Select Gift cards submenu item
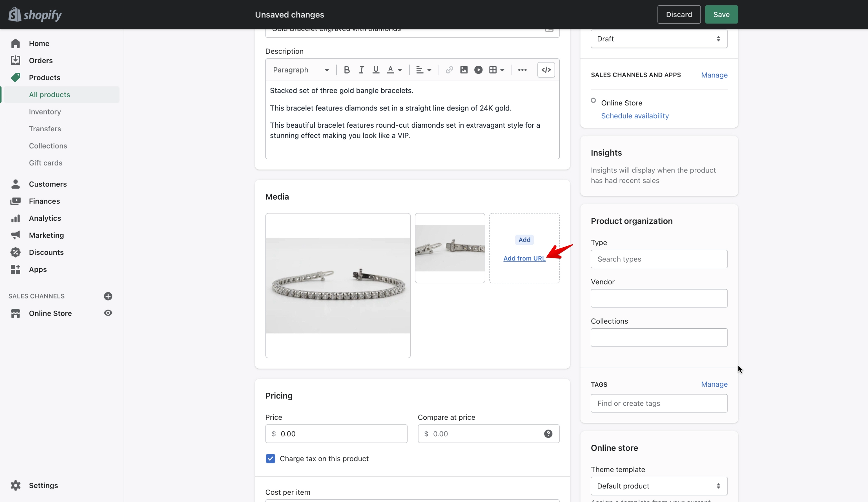Screen dimensions: 868x502 (x=46, y=163)
